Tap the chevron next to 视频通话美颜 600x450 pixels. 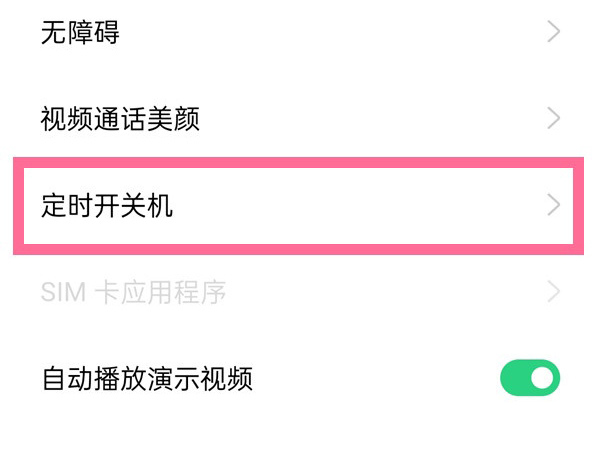pos(554,119)
